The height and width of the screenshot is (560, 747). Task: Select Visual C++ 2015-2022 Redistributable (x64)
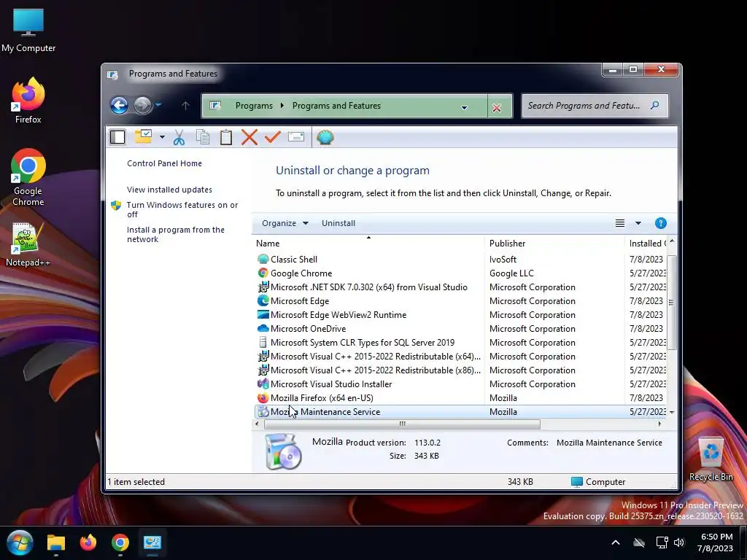click(460, 356)
